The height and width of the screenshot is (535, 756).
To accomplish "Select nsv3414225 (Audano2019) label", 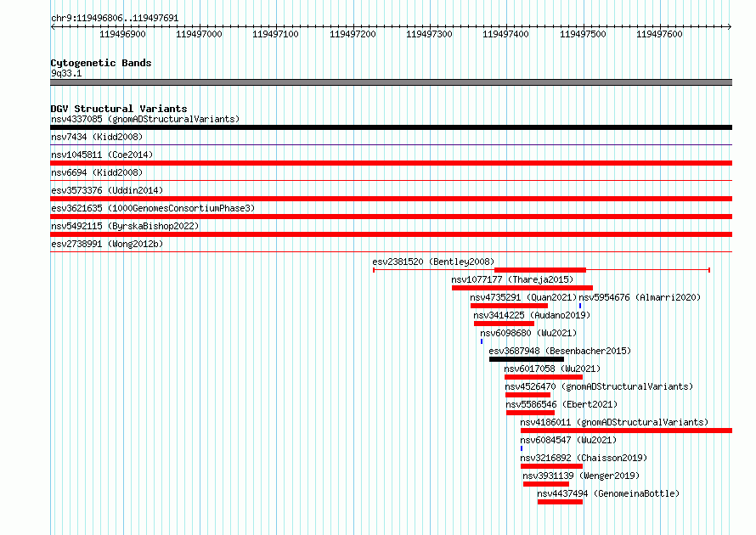I will click(532, 315).
